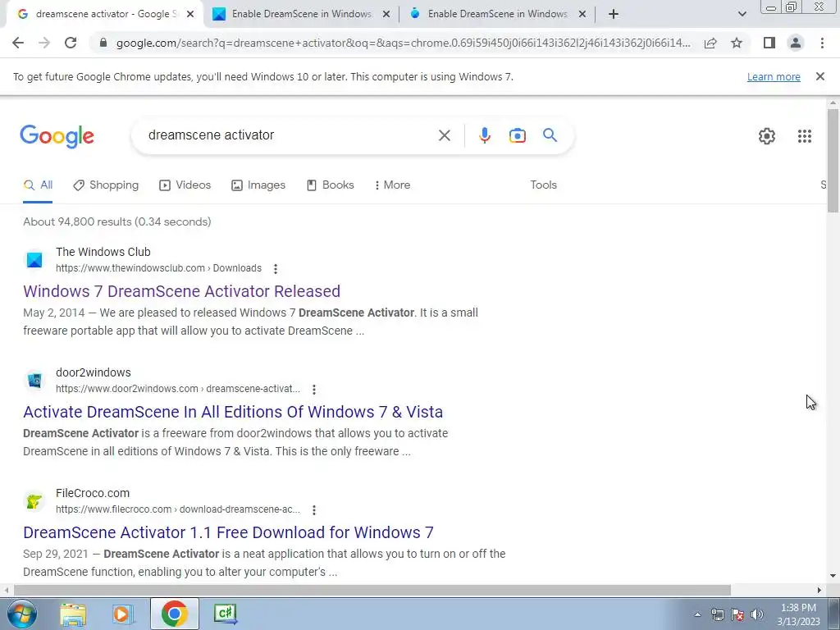This screenshot has width=840, height=630.
Task: Open search Tools
Action: click(x=543, y=185)
